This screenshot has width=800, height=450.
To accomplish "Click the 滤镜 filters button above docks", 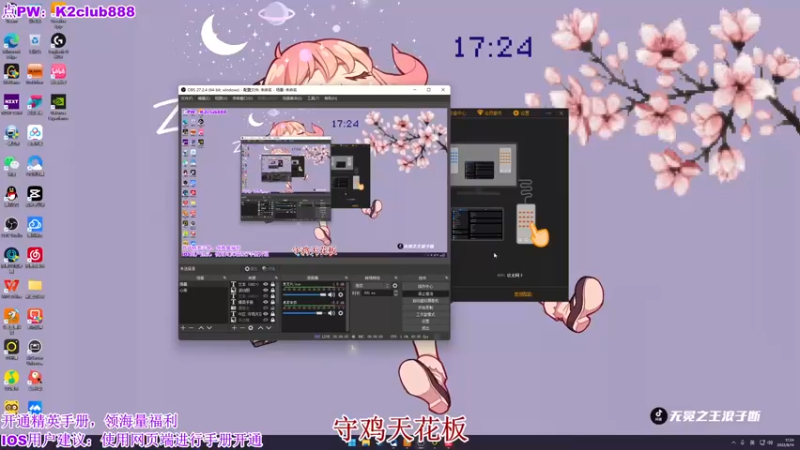I will coord(268,268).
